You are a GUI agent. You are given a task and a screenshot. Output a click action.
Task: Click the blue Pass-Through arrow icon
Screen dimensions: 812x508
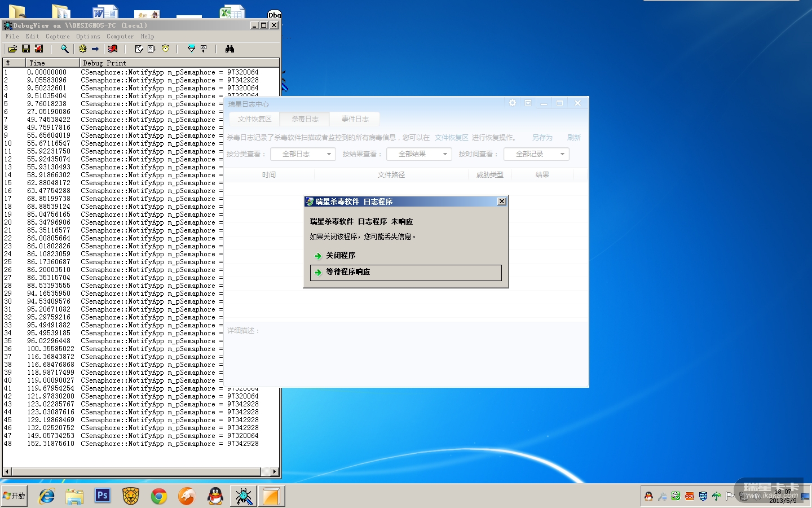click(x=95, y=49)
